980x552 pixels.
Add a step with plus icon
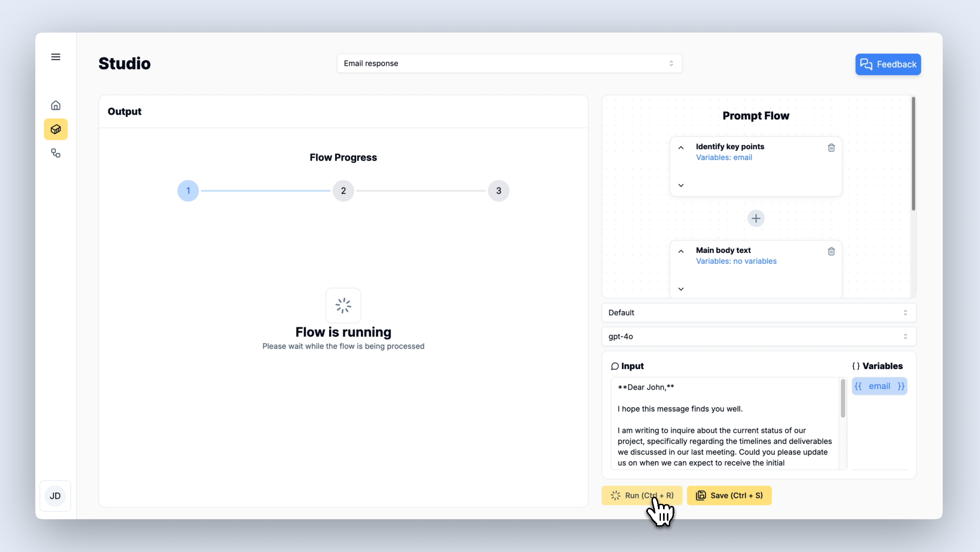756,218
